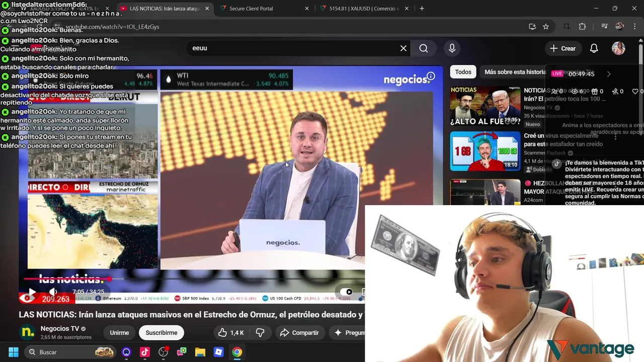Click the Windows taskbar Buscar search box
644x362 pixels.
pyautogui.click(x=71, y=352)
